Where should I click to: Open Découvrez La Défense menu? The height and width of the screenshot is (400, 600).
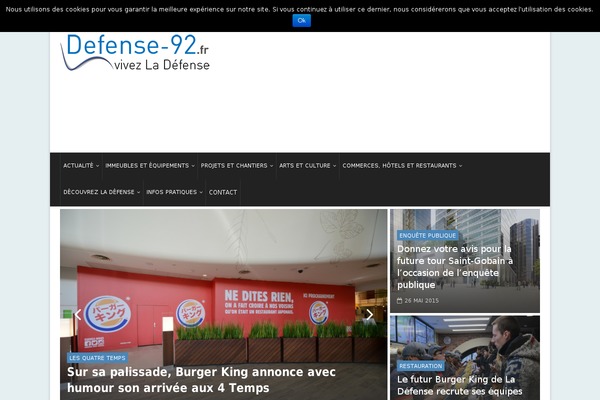pyautogui.click(x=99, y=192)
